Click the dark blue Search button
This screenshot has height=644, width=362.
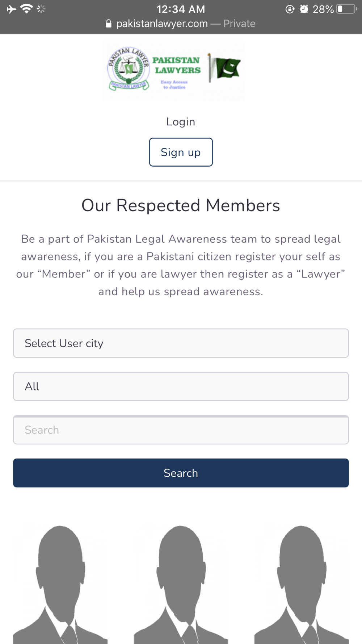click(181, 473)
